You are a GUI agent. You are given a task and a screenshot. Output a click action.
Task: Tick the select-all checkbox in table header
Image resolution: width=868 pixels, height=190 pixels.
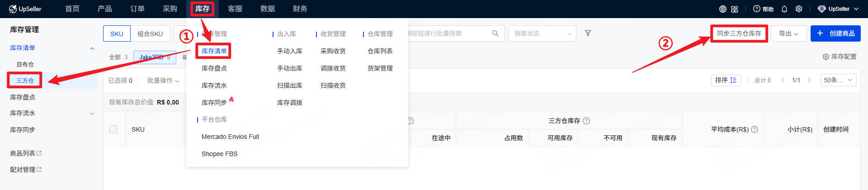coord(113,129)
